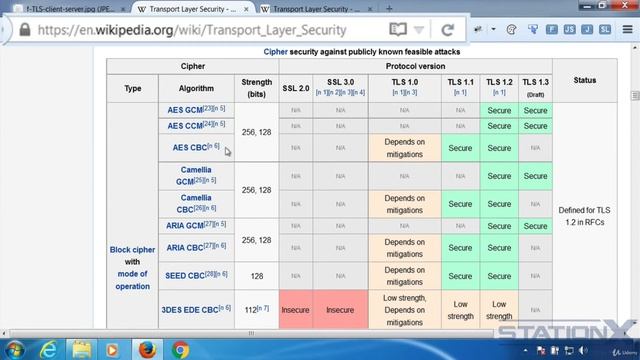This screenshot has width=640, height=360.
Task: Click the horizontal scrollbar thumb
Action: [251, 333]
